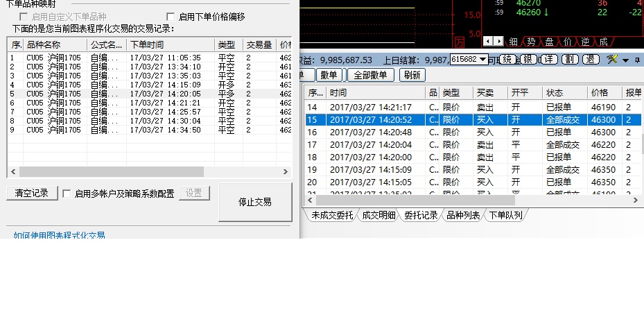The width and height of the screenshot is (644, 333).
Task: Select trade record 17/03/27 13:34:10
Action: [150, 67]
